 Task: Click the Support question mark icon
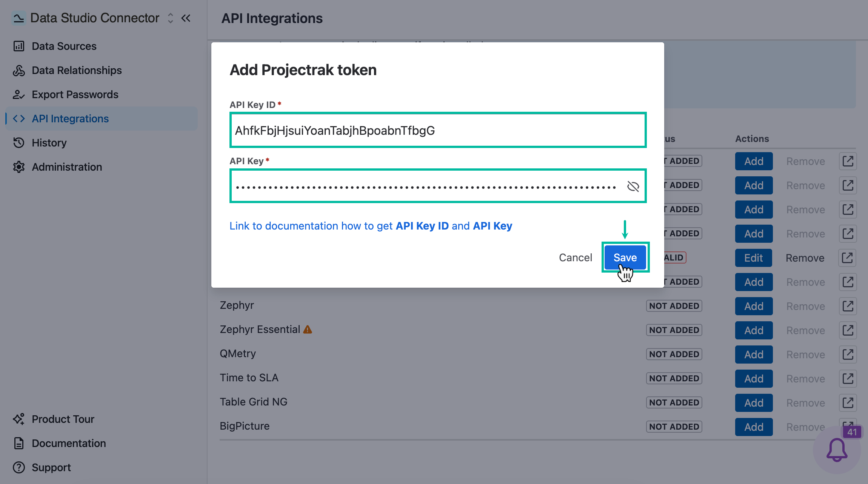coord(19,467)
